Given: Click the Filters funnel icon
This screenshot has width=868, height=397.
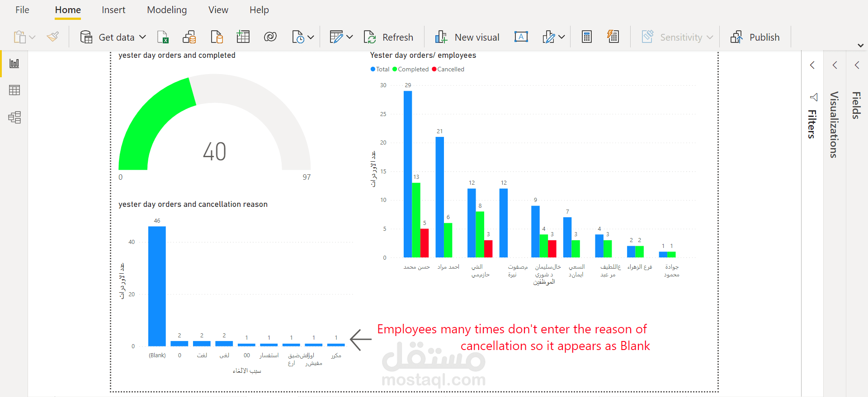Looking at the screenshot, I should click(x=813, y=97).
